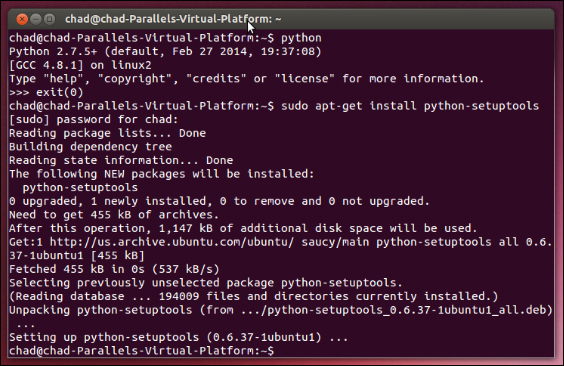Click the indented 'python-setuptools' package name
The height and width of the screenshot is (366, 564).
80,188
